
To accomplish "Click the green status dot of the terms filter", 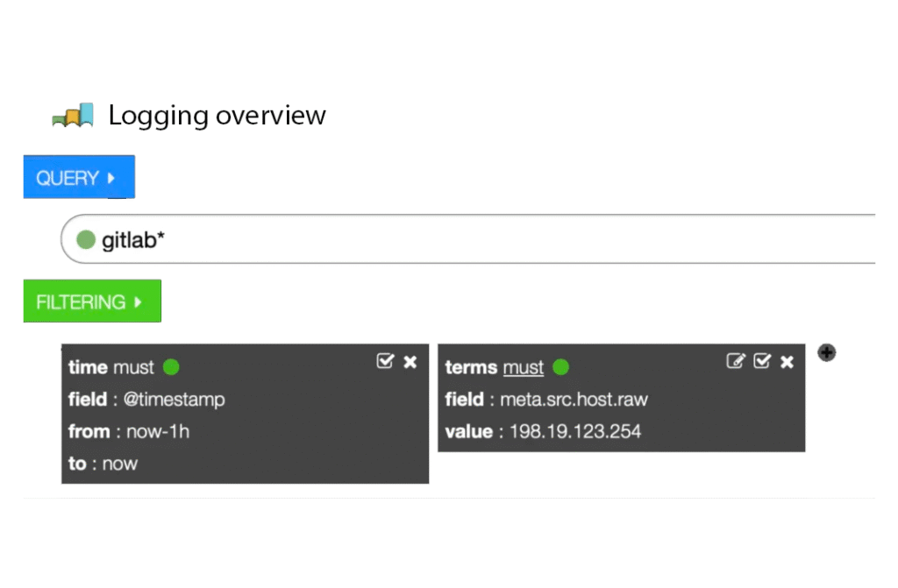I will click(560, 367).
